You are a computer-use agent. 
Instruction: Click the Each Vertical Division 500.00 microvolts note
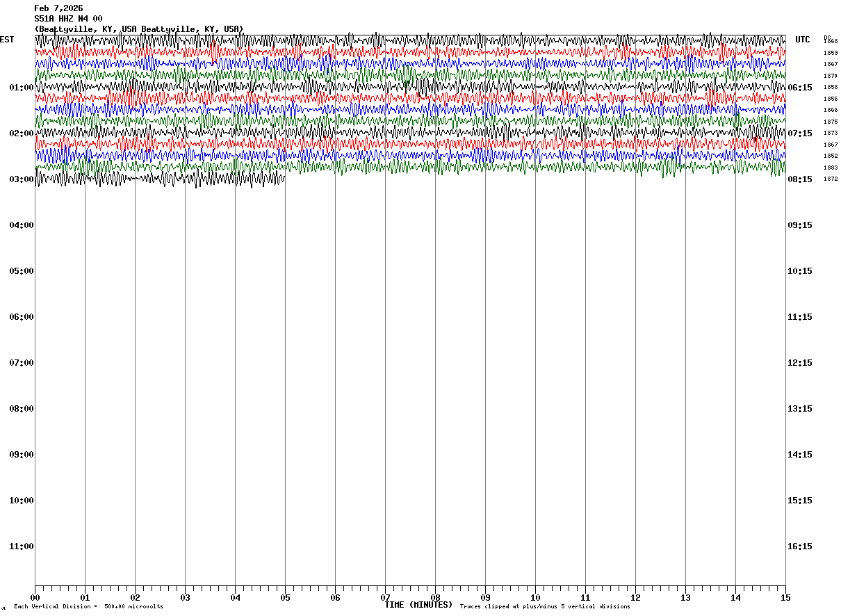[88, 607]
